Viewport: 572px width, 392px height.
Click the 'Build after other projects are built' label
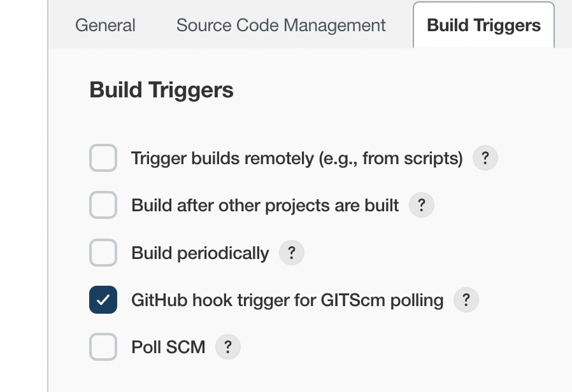[265, 206]
